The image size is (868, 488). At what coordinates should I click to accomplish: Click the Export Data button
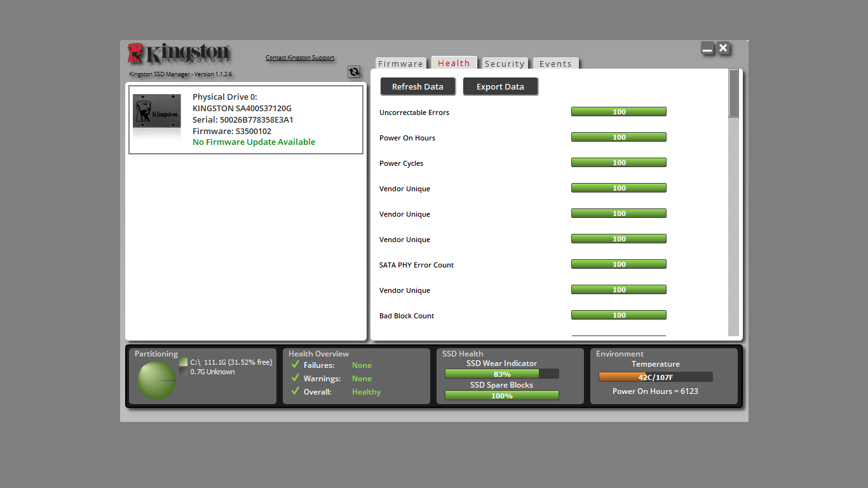click(x=500, y=86)
